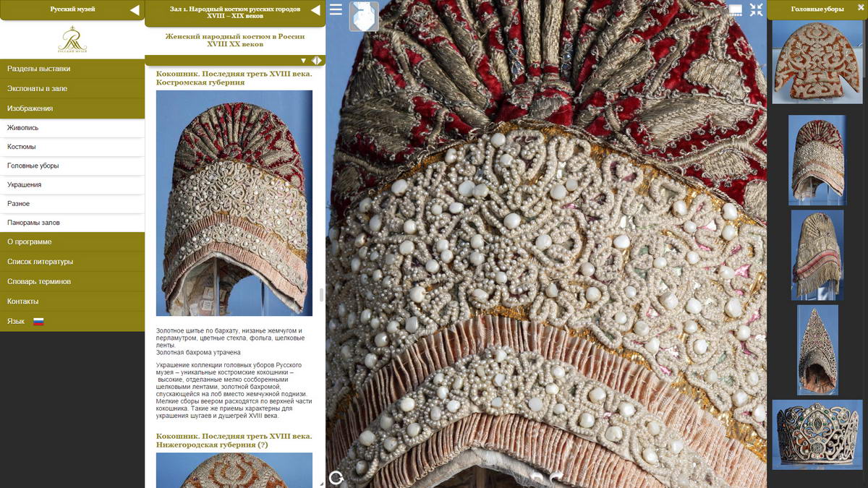This screenshot has width=868, height=488.
Task: Select Костюмы in the left menu
Action: pos(72,147)
